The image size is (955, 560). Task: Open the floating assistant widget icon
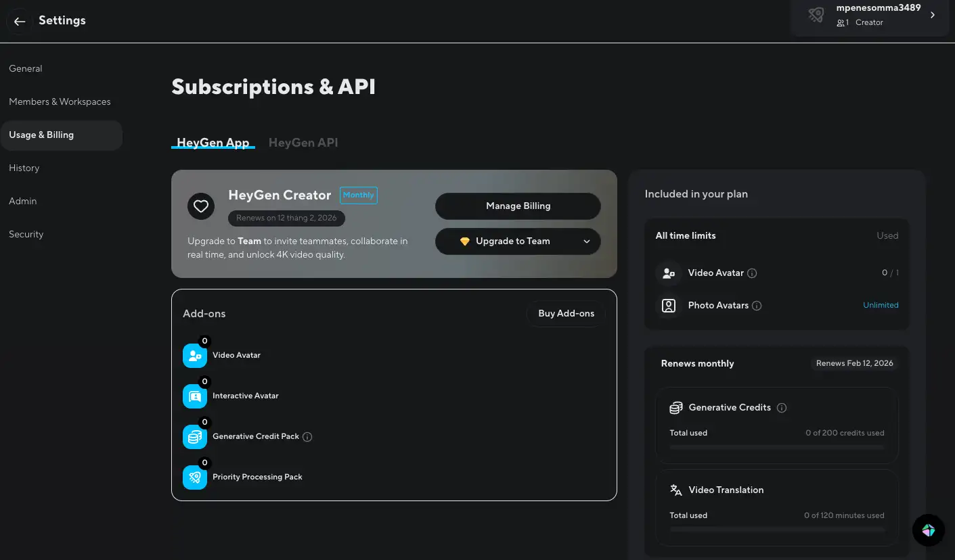click(x=928, y=530)
